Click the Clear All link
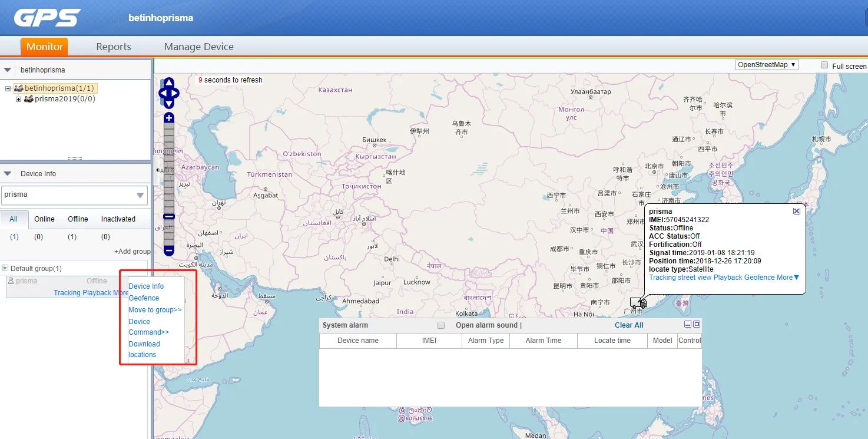The height and width of the screenshot is (439, 868). click(629, 325)
